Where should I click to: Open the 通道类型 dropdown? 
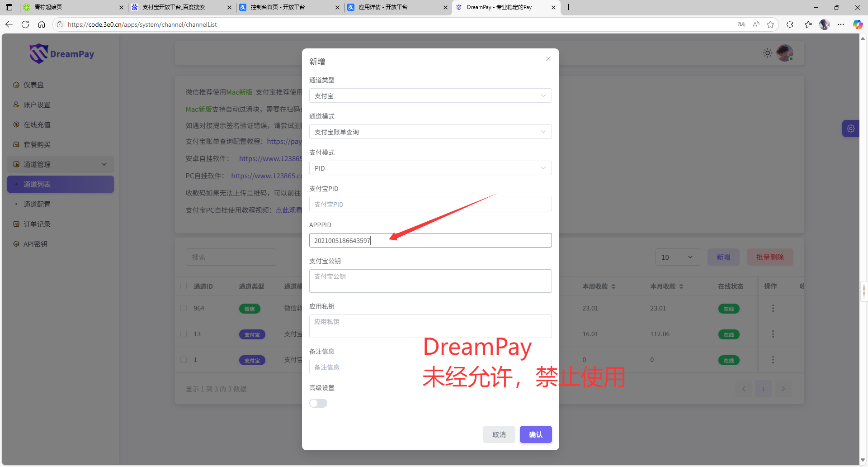(x=430, y=96)
